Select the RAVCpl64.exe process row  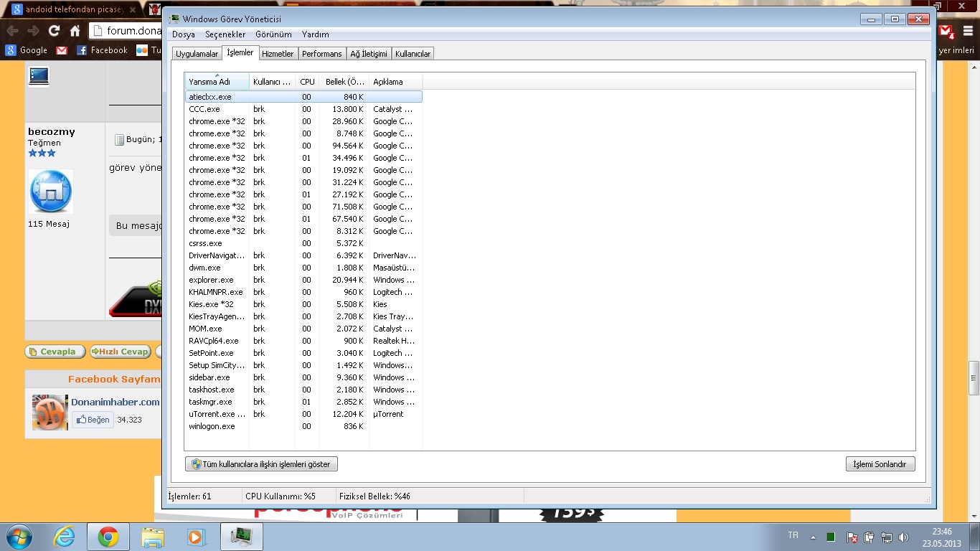click(303, 341)
